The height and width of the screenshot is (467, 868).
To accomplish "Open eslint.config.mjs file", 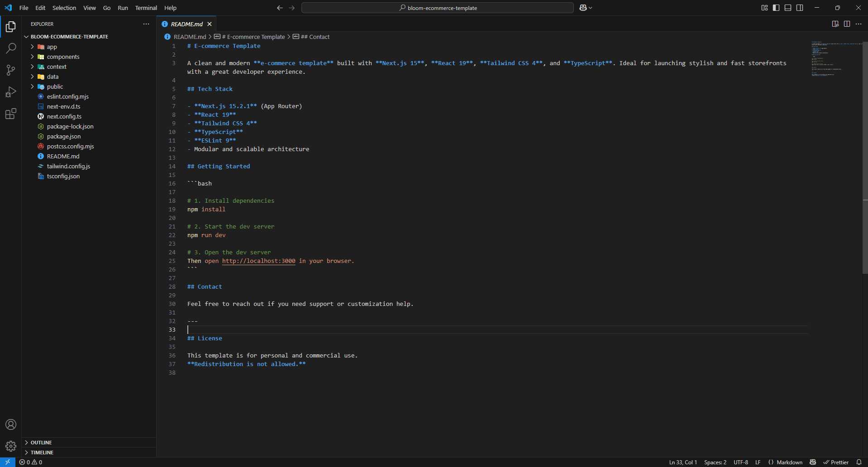I will tap(89, 96).
